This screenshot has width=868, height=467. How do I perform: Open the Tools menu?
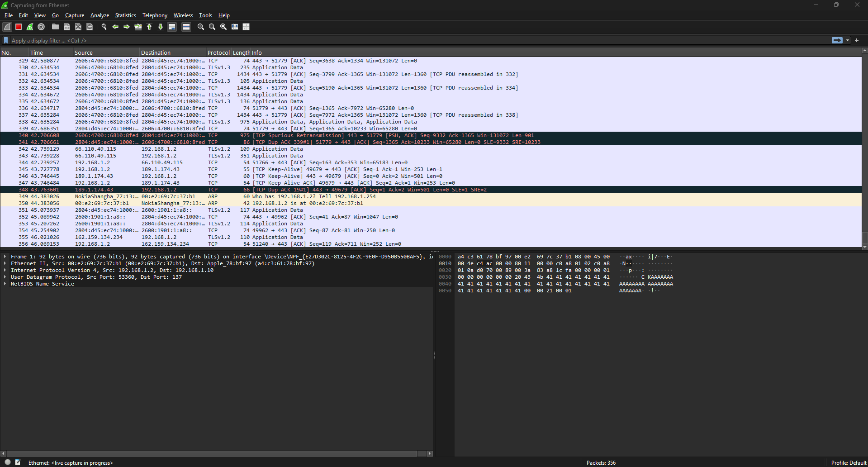pyautogui.click(x=205, y=15)
